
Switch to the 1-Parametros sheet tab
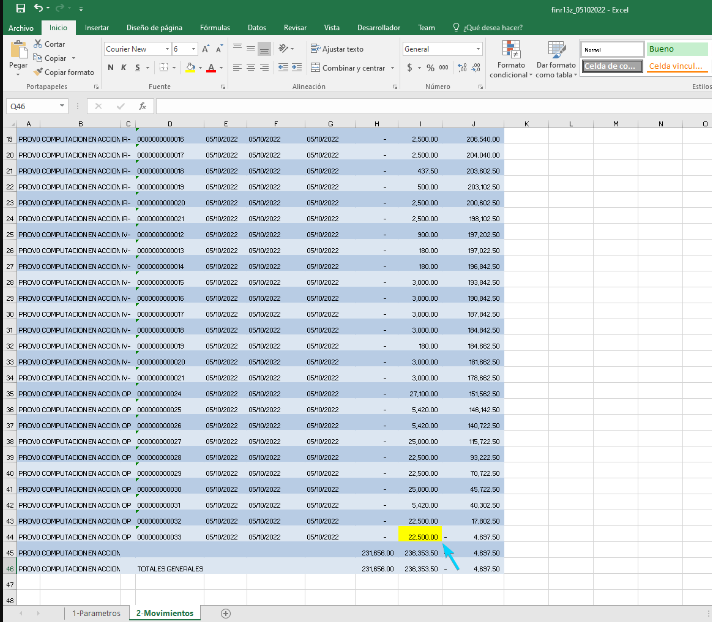(96, 613)
